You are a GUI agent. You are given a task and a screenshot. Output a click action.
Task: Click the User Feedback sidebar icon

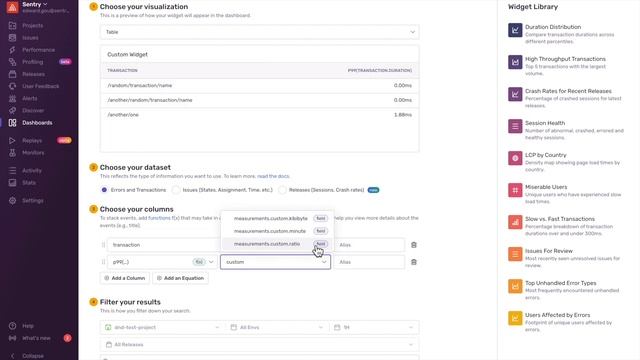coord(13,86)
